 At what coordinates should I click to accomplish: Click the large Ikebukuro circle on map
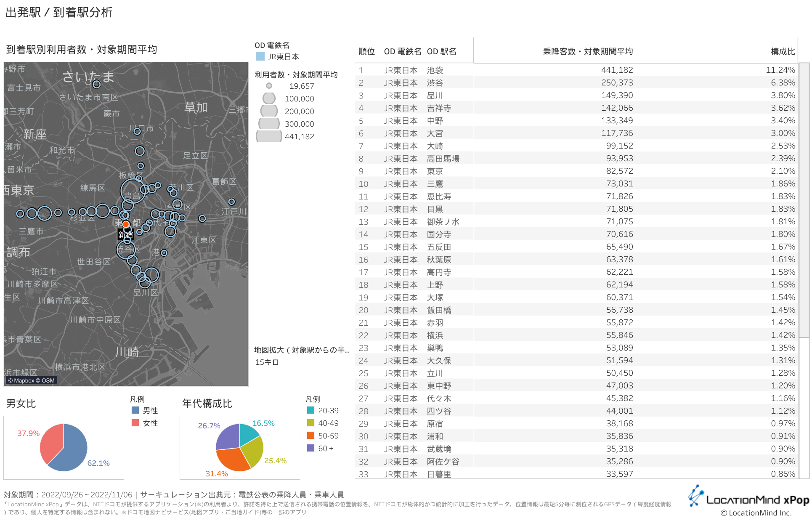tap(132, 191)
